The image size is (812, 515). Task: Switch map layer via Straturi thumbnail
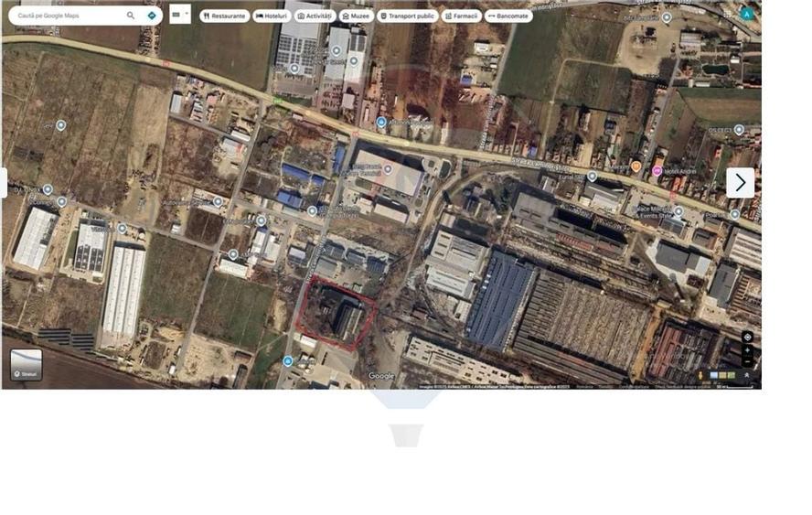pyautogui.click(x=27, y=365)
